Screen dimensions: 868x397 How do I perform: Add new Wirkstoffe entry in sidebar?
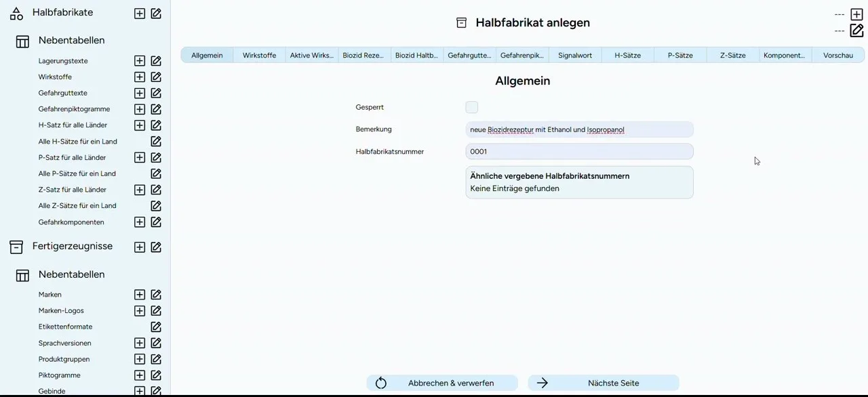[140, 77]
